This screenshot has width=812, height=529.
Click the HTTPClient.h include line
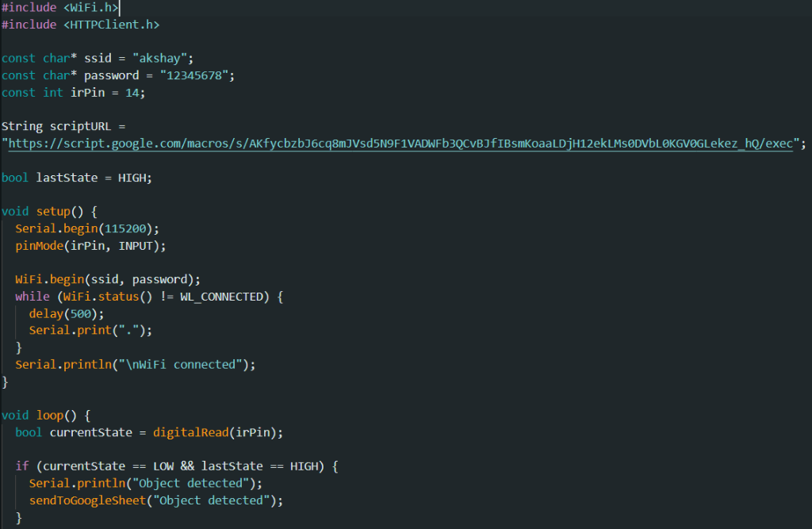pyautogui.click(x=80, y=25)
